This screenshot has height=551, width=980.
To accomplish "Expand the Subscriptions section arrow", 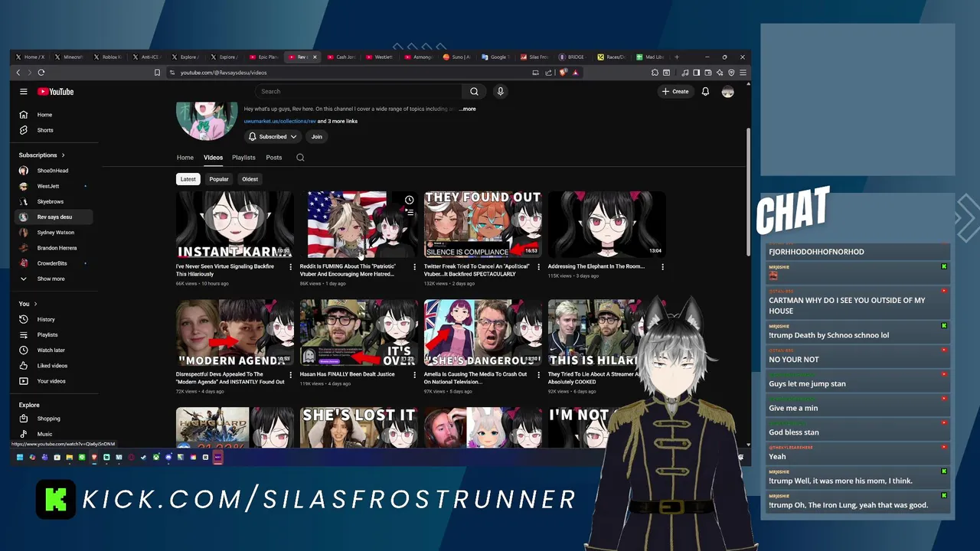I will pyautogui.click(x=63, y=155).
